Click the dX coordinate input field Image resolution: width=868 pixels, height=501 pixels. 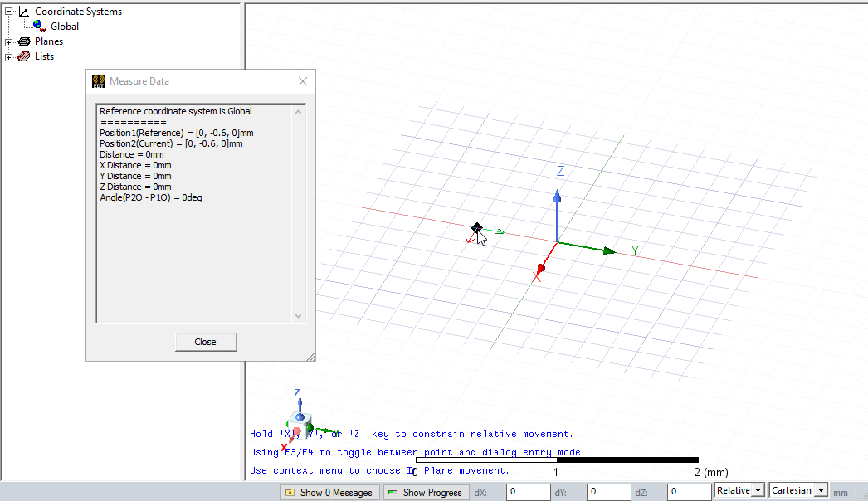coord(528,492)
